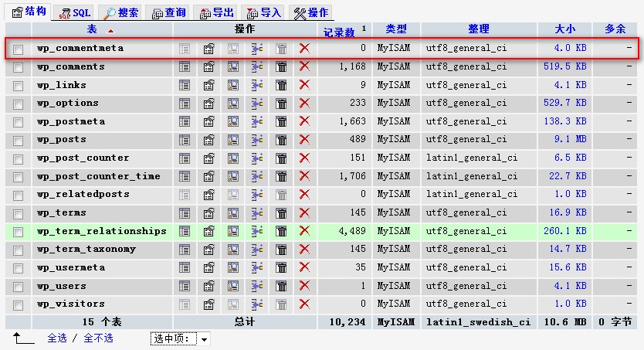Viewport: 644px width, 350px height.
Task: Select the 4,489 record count cell
Action: coord(352,231)
